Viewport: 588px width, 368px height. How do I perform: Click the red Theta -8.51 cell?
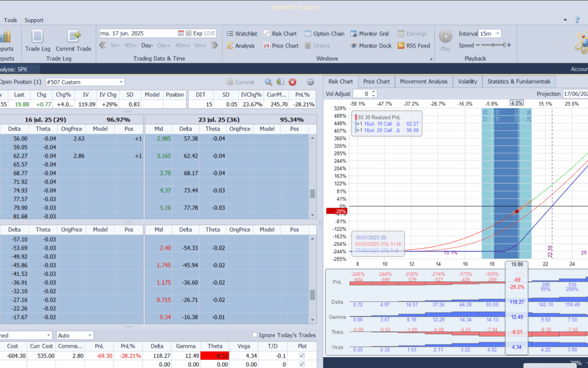(215, 355)
